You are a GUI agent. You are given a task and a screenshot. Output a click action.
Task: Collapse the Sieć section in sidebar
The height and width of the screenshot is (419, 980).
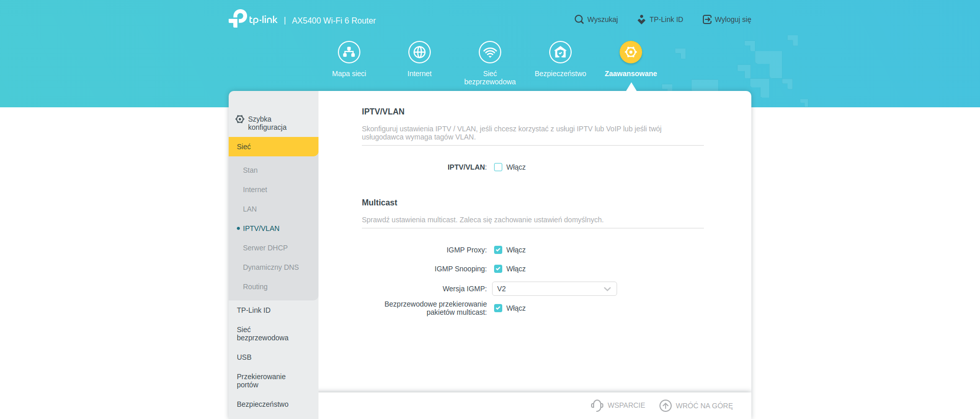point(274,147)
